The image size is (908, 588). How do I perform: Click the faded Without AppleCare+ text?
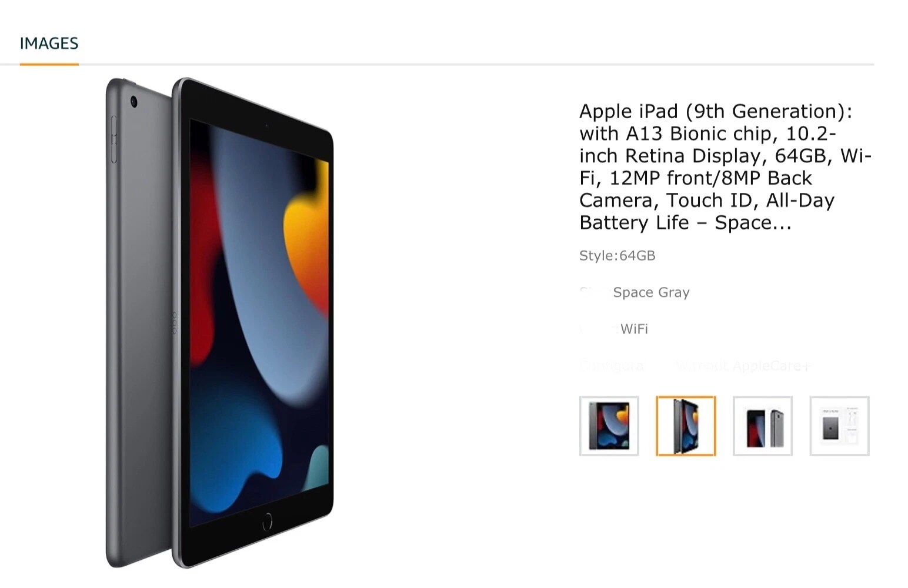tap(742, 366)
